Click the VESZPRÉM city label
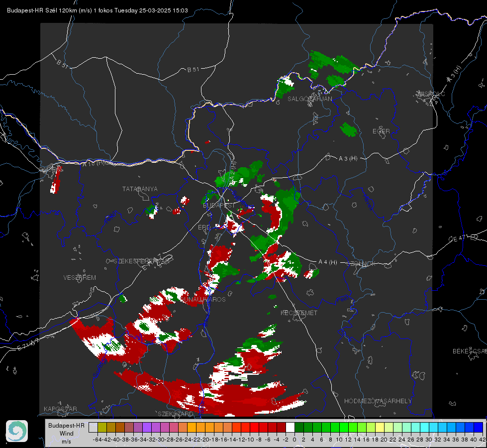The width and height of the screenshot is (487, 448). tap(80, 278)
